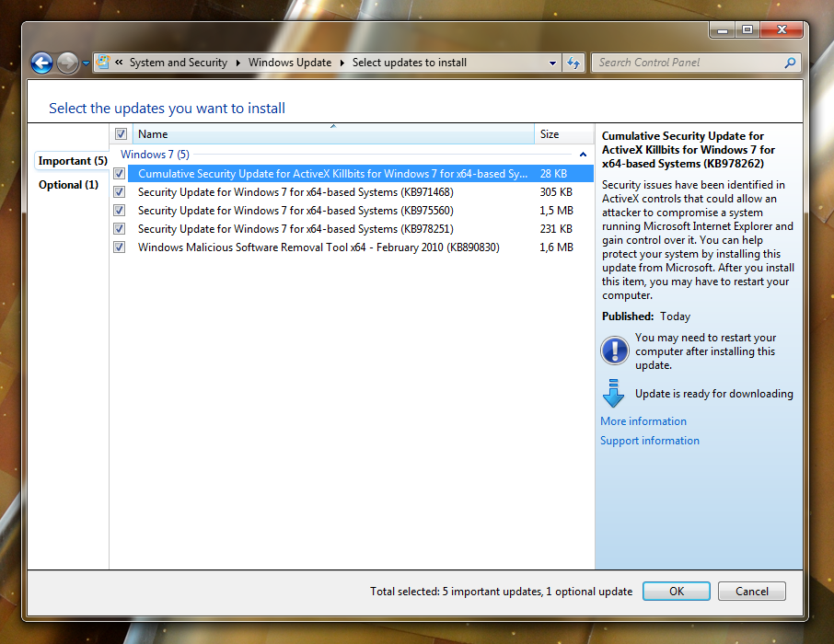This screenshot has height=644, width=834.
Task: Uncheck Malicious Software Removal Tool checkbox
Action: pos(119,247)
